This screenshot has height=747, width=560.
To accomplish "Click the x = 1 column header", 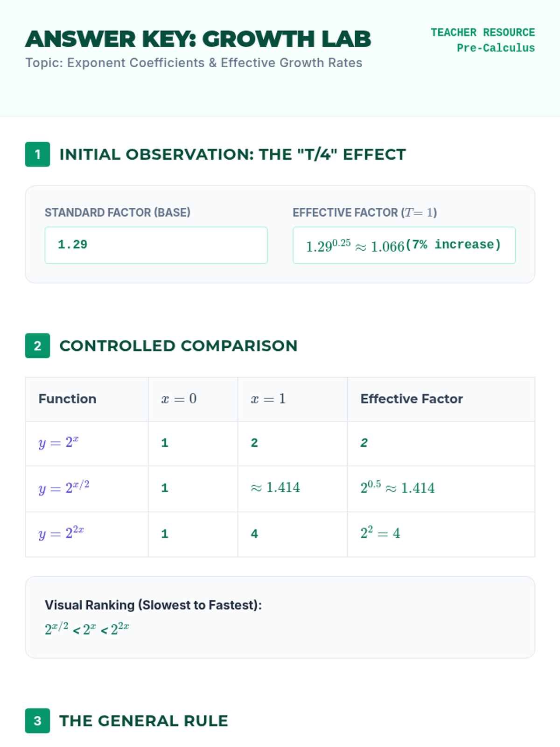I will click(268, 399).
